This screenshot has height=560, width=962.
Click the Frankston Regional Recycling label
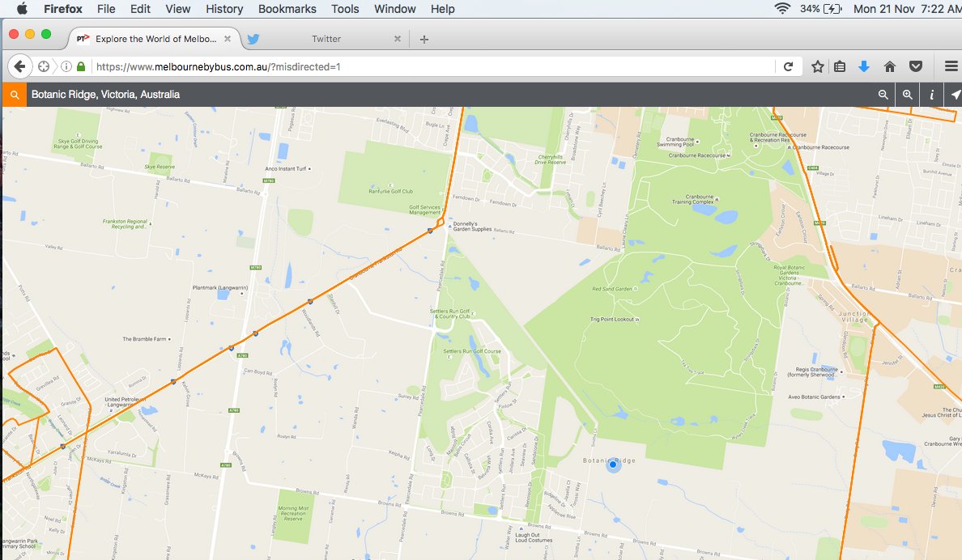(126, 224)
